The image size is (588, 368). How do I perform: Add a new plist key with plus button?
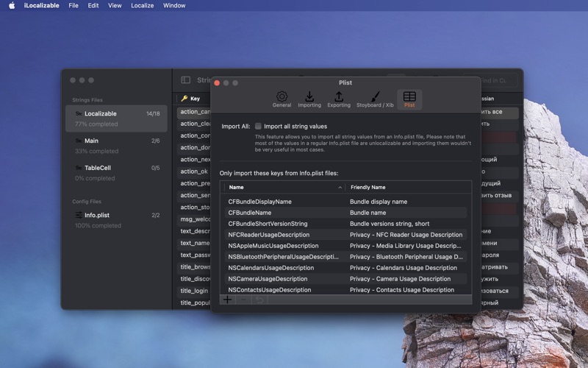click(x=227, y=300)
